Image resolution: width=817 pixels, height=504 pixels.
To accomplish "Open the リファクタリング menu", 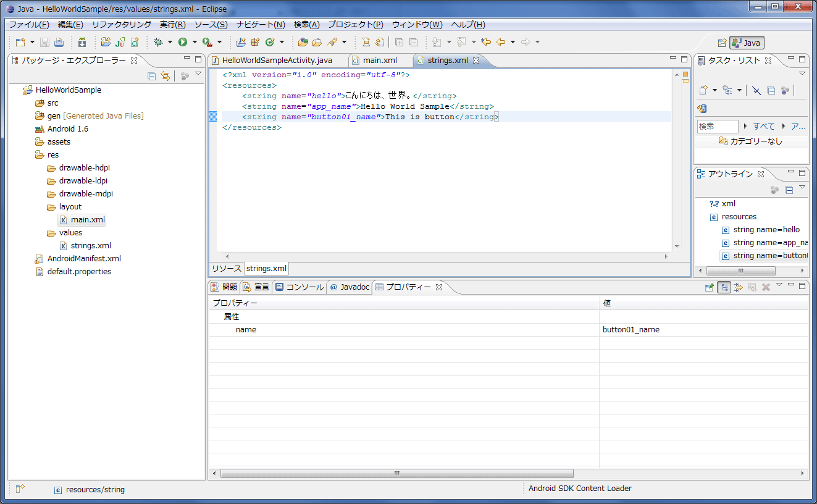I will [122, 25].
